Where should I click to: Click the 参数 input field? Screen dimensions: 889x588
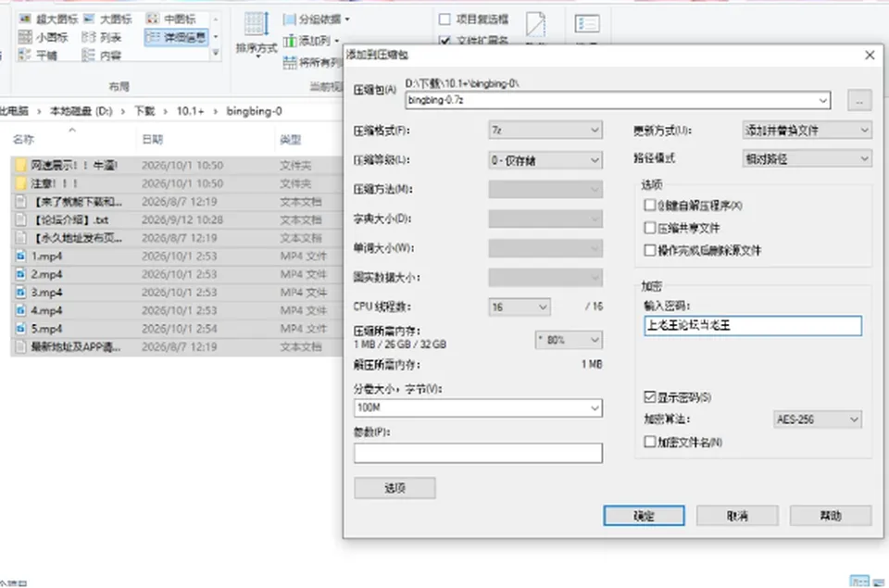click(478, 453)
